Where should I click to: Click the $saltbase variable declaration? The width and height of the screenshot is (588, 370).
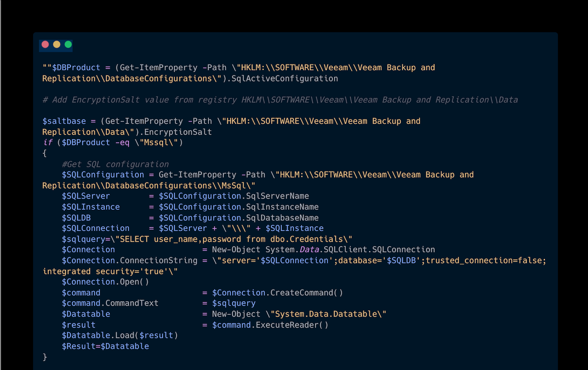click(x=64, y=121)
